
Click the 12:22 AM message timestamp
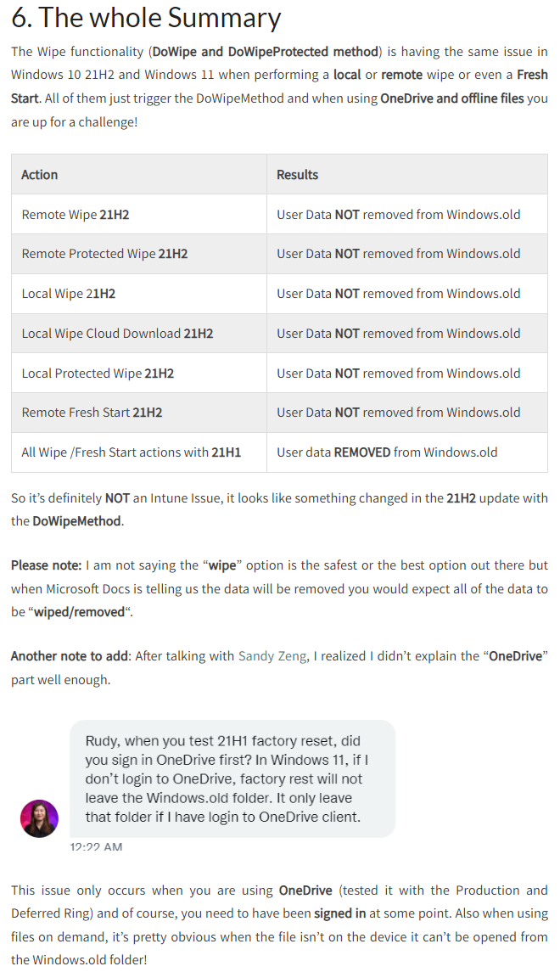[96, 847]
